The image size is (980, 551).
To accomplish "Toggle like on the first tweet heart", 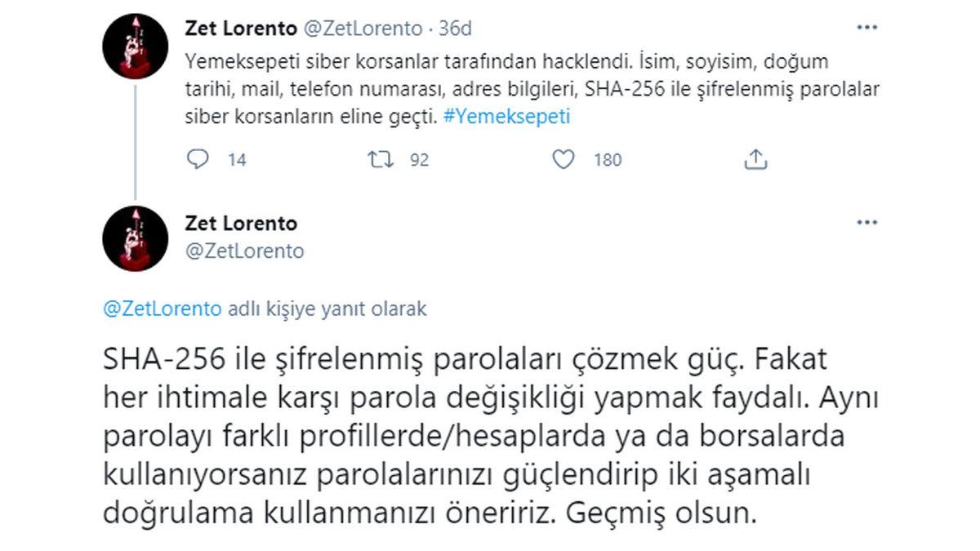I will coord(564,160).
